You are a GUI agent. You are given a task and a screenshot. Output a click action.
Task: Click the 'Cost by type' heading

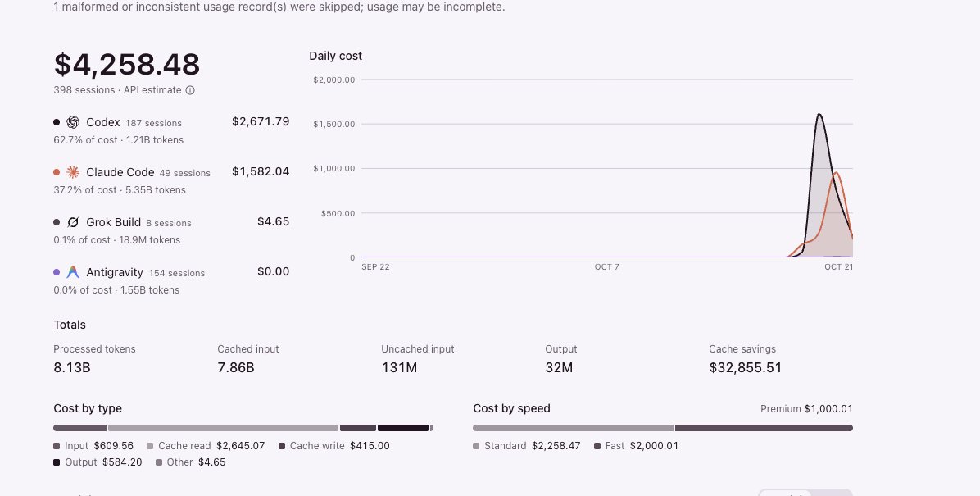point(88,408)
